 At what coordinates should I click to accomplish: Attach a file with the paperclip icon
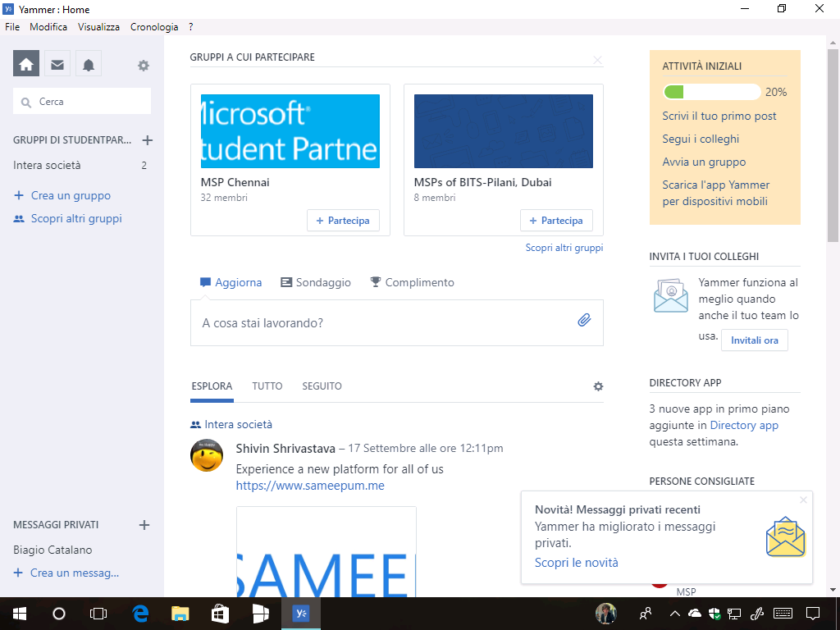[x=584, y=321]
